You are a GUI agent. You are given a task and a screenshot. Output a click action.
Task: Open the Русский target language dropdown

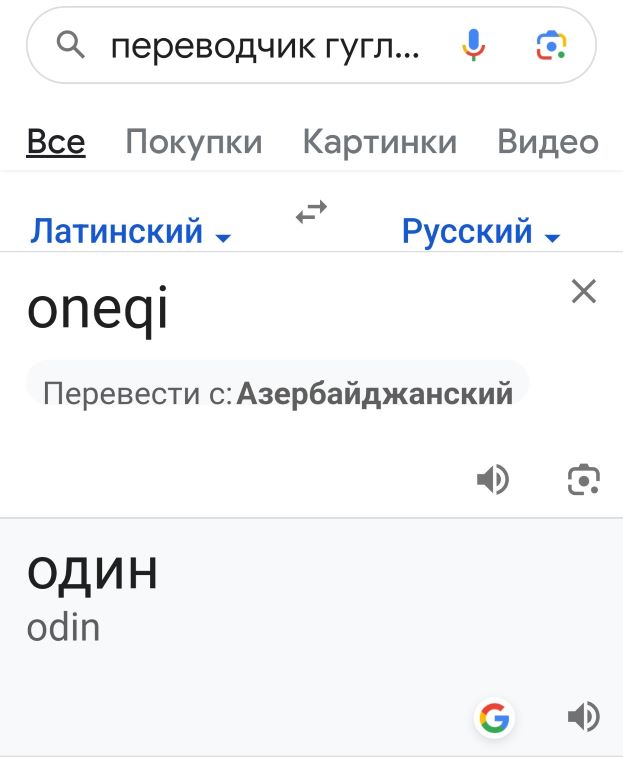click(481, 231)
